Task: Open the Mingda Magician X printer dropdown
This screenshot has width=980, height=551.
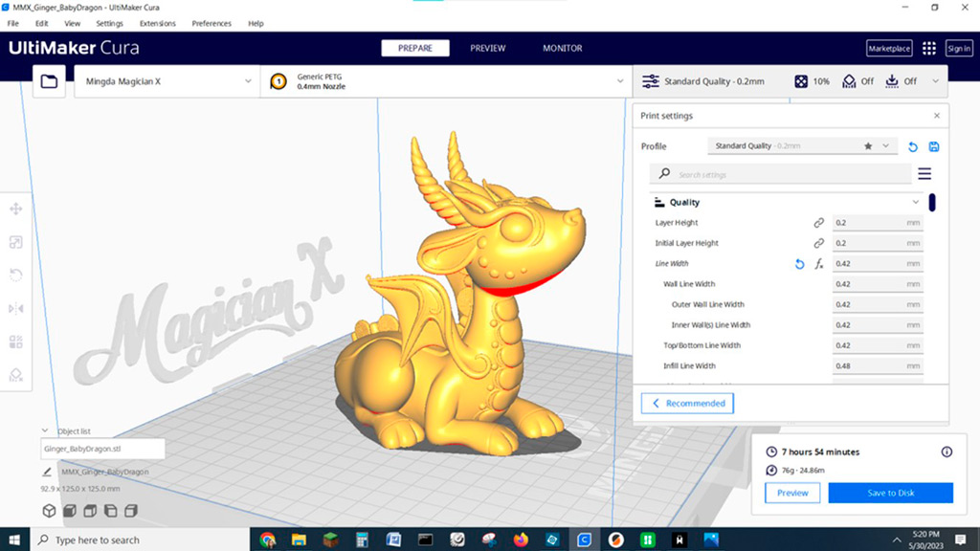Action: 164,82
